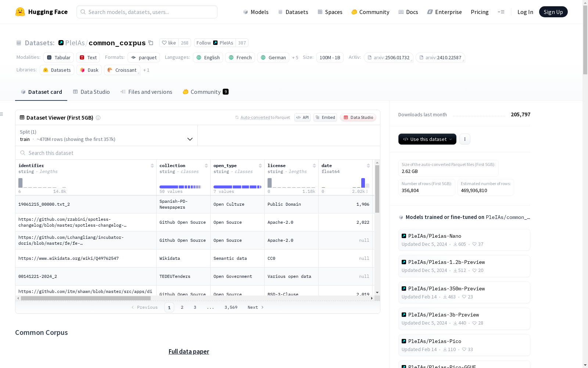Open the PleIAs/Pleias-350m-Preview model card
This screenshot has width=588, height=368.
[x=464, y=292]
